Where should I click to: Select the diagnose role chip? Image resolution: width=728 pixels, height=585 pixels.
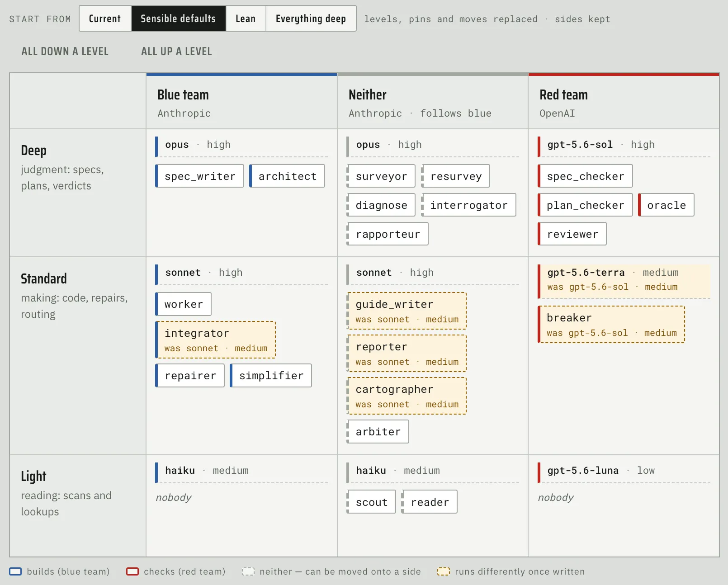click(x=381, y=205)
